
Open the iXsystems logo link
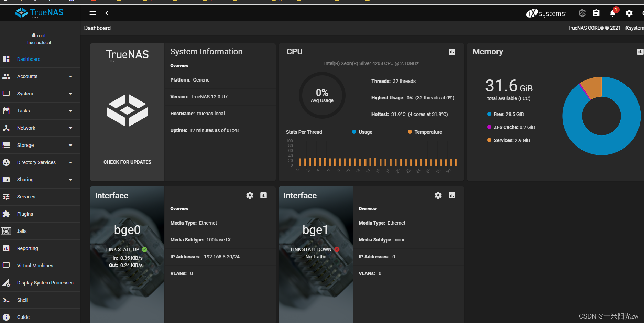[x=546, y=13]
